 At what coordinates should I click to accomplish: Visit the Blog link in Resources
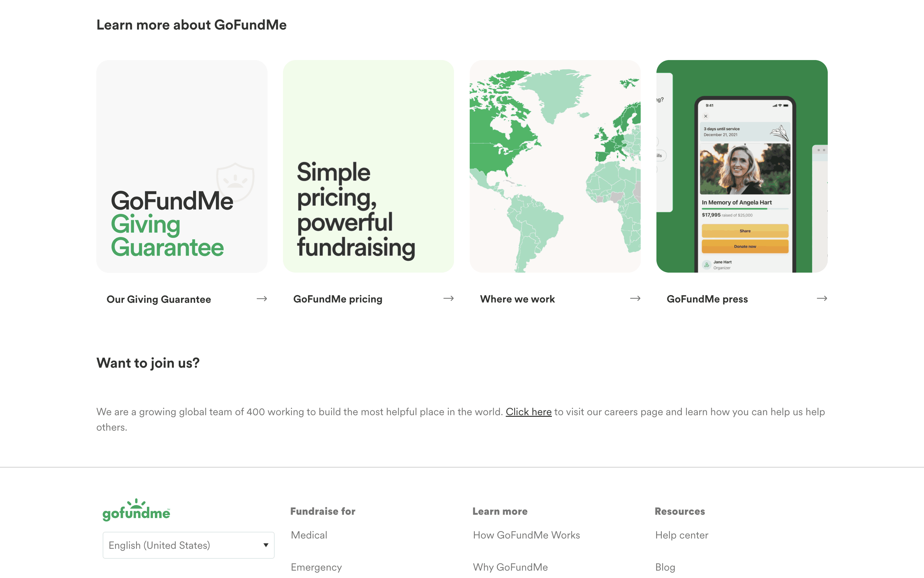pos(665,567)
